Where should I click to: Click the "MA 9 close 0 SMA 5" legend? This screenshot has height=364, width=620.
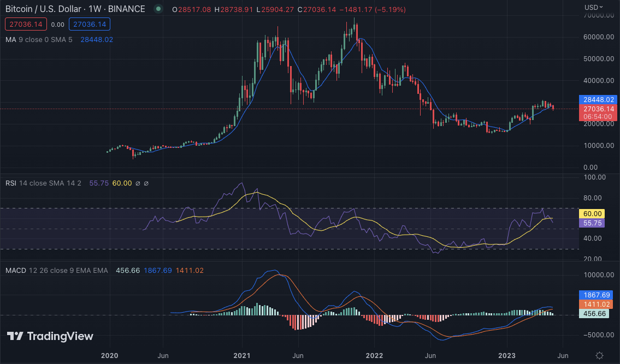39,39
